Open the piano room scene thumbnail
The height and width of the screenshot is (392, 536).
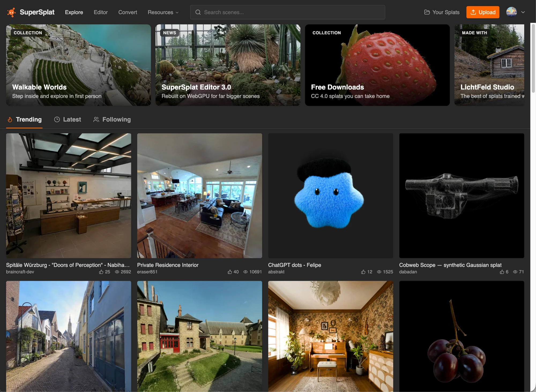click(331, 336)
